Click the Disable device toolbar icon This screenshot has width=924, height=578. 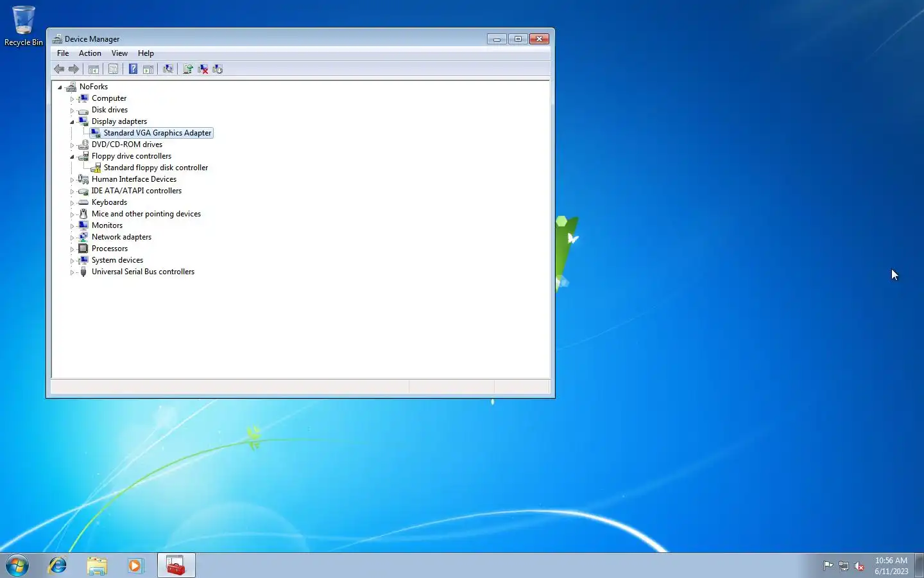coord(218,69)
